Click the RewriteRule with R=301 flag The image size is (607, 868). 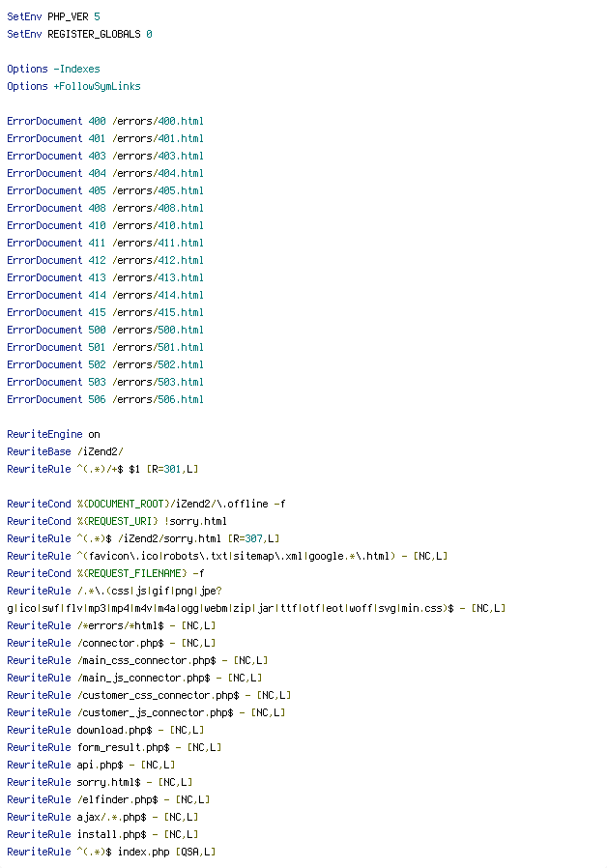click(x=102, y=470)
